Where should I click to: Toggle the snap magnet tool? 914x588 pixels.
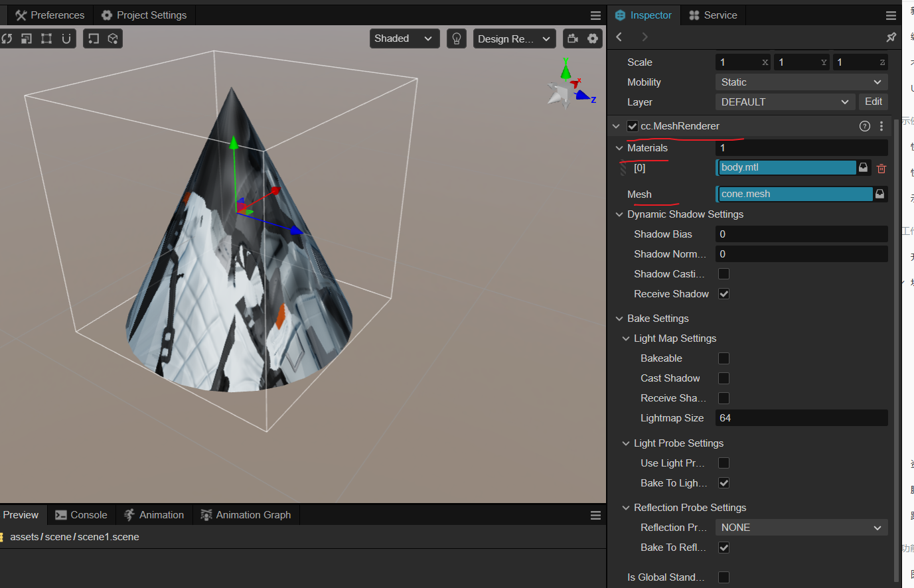(x=66, y=38)
